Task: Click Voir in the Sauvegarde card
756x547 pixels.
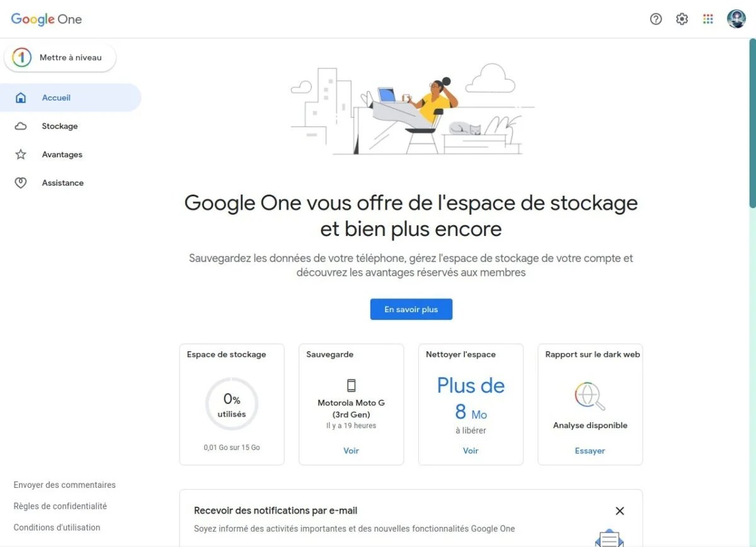Action: pyautogui.click(x=351, y=451)
